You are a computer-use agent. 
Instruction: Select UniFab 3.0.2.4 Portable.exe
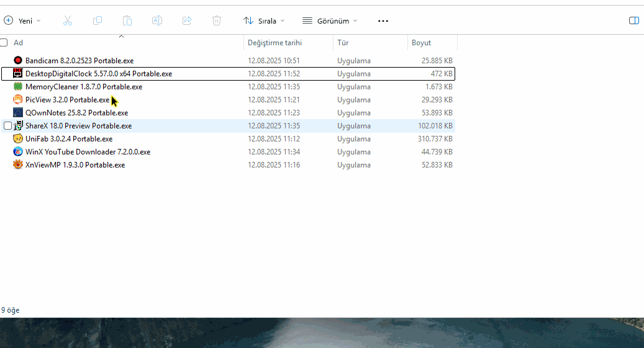pos(69,139)
